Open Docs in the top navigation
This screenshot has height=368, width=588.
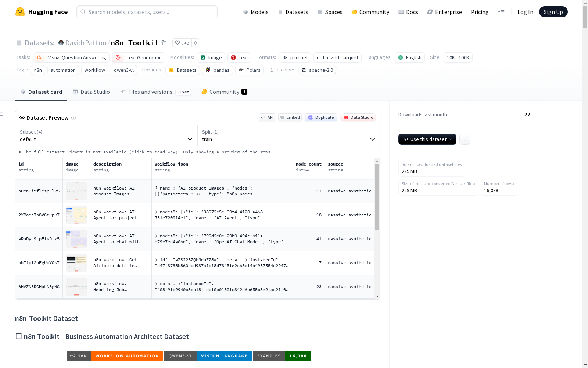(x=408, y=12)
